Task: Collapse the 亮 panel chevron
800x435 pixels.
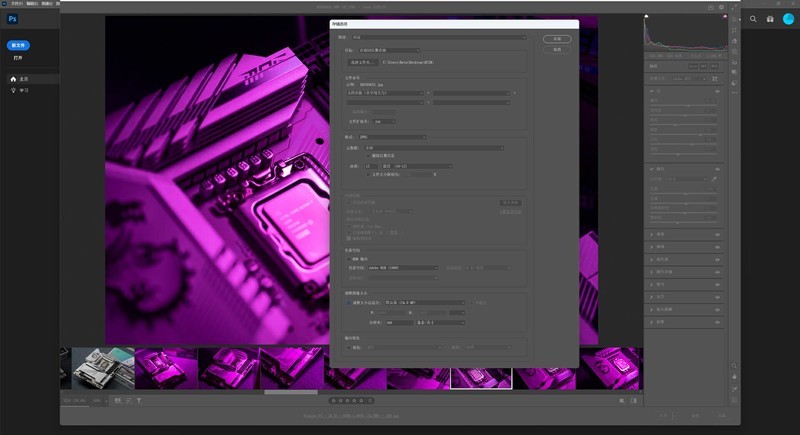Action: (652, 91)
